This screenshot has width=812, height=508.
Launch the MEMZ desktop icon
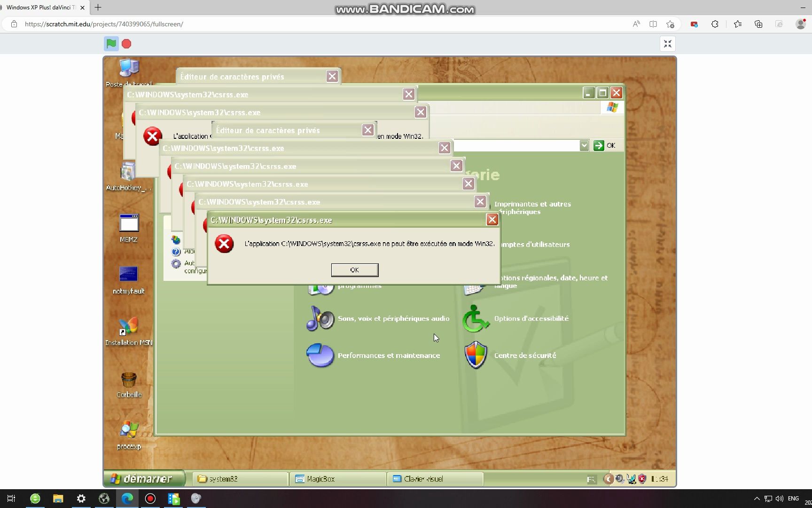pos(129,228)
